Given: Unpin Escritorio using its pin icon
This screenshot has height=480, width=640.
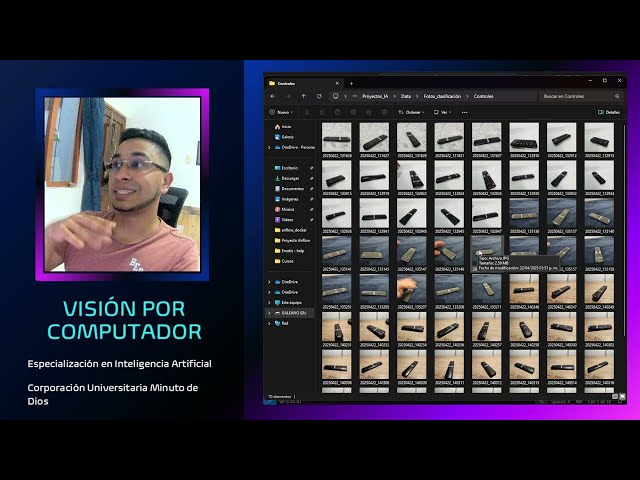Looking at the screenshot, I should tap(311, 168).
